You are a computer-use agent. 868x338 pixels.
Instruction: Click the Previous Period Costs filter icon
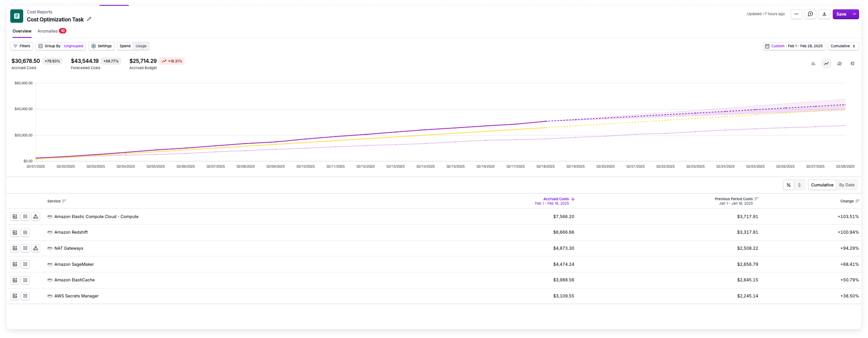click(x=757, y=199)
